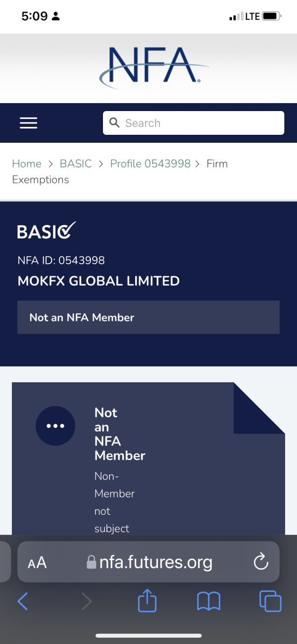The width and height of the screenshot is (297, 644).
Task: Tap the Safari forward arrow
Action: click(x=87, y=601)
